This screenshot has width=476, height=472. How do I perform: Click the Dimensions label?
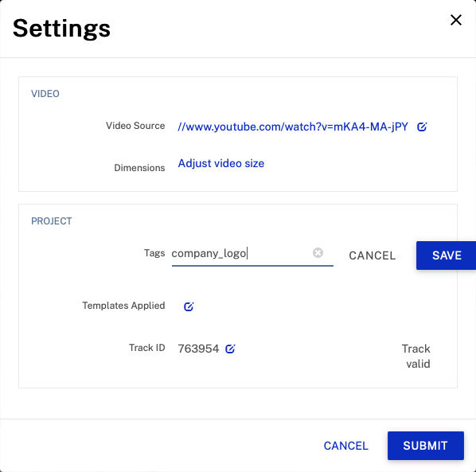coord(139,168)
